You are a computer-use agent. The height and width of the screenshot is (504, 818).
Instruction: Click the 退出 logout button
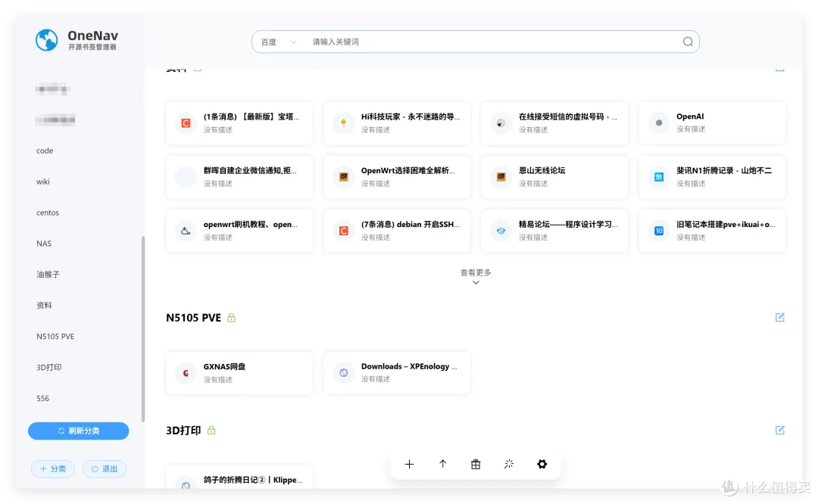point(105,468)
